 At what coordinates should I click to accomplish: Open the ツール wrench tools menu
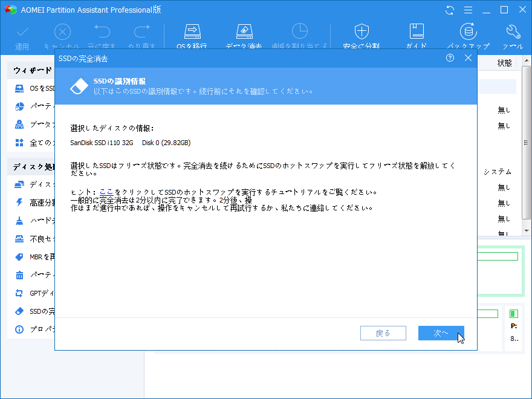[513, 31]
